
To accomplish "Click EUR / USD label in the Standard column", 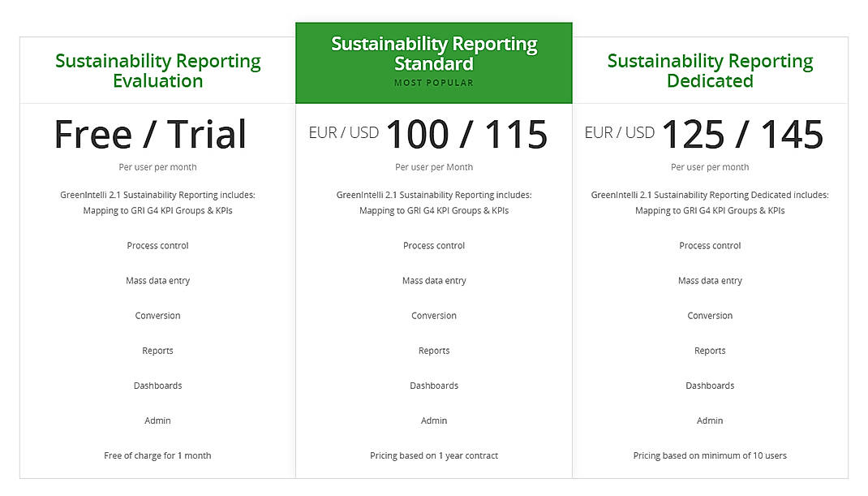I will click(343, 132).
